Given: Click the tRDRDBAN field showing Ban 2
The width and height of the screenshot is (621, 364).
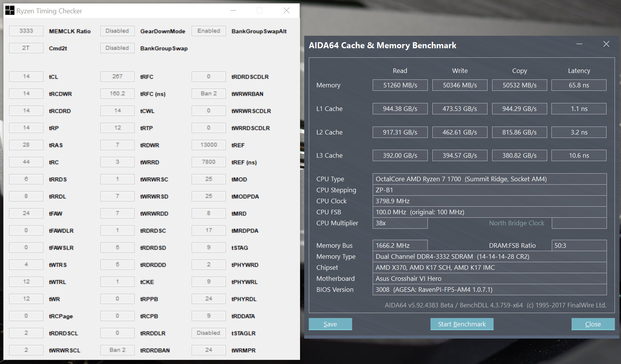Looking at the screenshot, I should 118,350.
